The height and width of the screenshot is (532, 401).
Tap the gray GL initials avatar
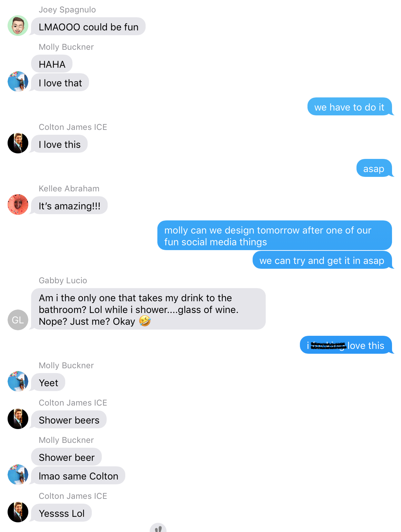pos(18,320)
